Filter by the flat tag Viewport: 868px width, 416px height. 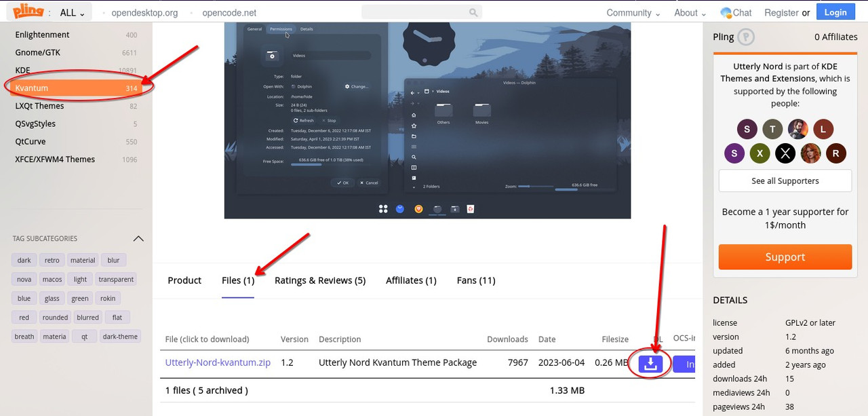[x=117, y=317]
